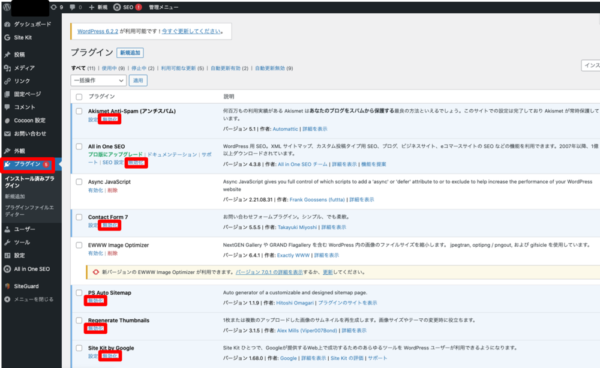Show すべて (11) plugins filter
The height and width of the screenshot is (368, 600).
tap(83, 68)
